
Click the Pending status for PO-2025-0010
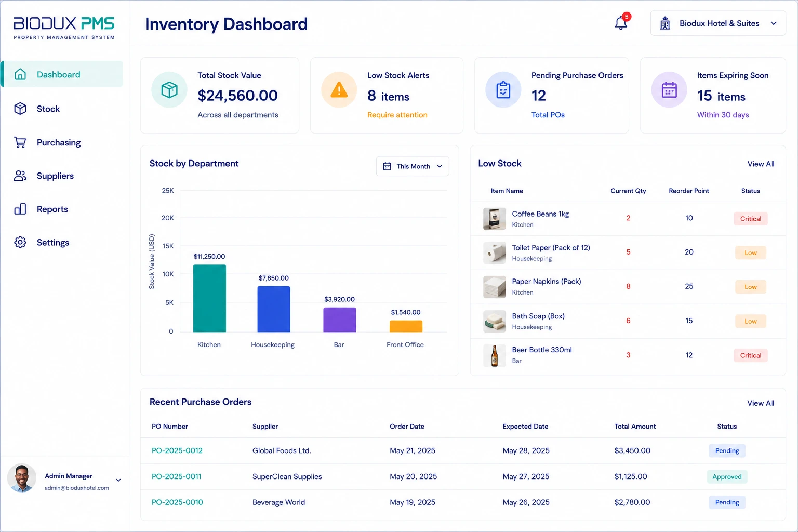coord(727,502)
